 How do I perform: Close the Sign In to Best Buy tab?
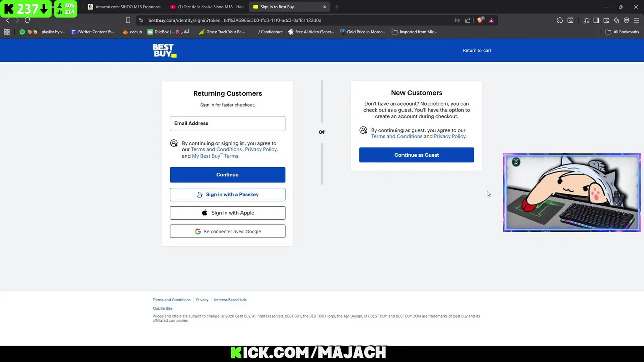(324, 7)
